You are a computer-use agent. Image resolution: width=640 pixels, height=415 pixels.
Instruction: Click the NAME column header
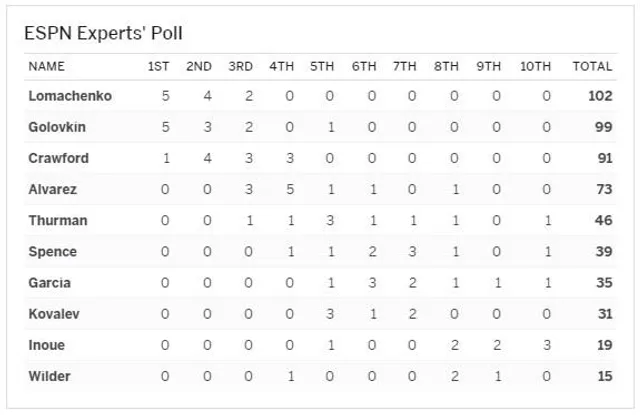pos(47,67)
